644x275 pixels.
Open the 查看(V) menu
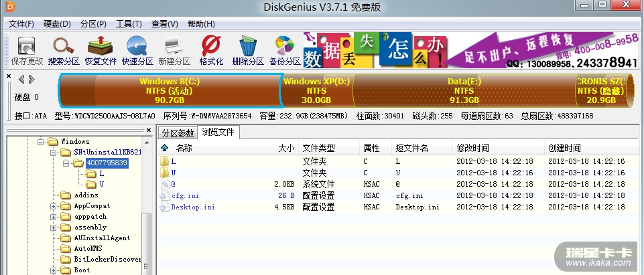[x=165, y=24]
